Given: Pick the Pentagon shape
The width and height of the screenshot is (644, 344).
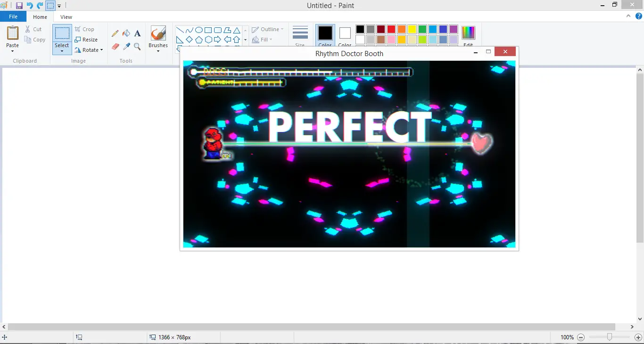Looking at the screenshot, I should coord(199,40).
